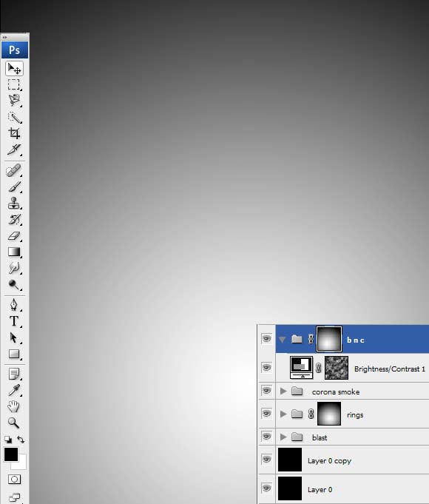Screen dimensions: 429x504
Task: Select the Pen tool
Action: pyautogui.click(x=14, y=304)
